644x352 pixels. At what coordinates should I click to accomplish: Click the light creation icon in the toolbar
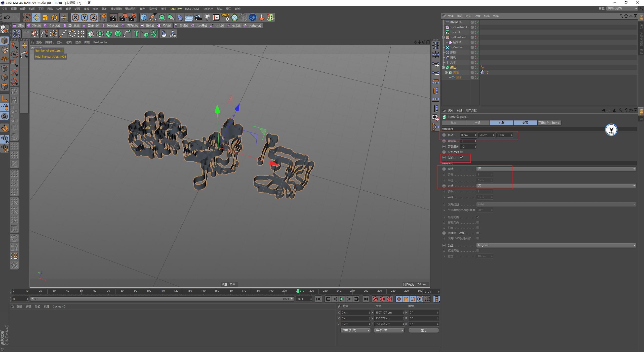coord(207,17)
